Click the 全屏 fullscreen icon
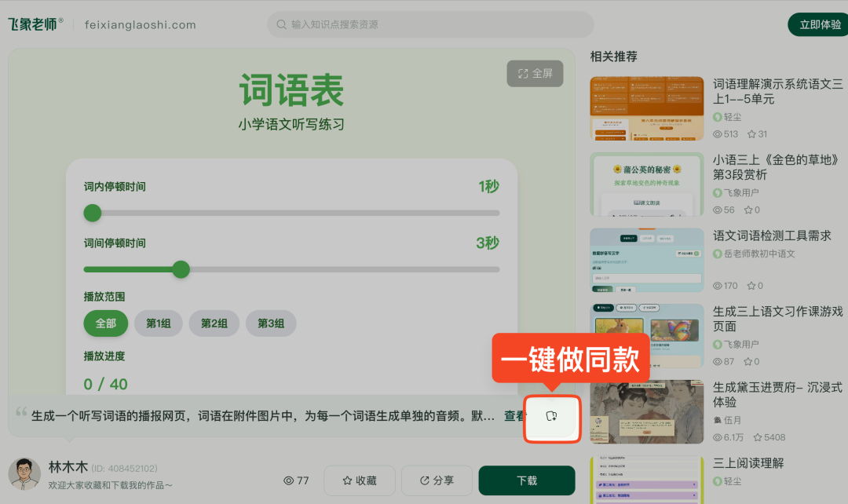The height and width of the screenshot is (504, 848). point(523,74)
